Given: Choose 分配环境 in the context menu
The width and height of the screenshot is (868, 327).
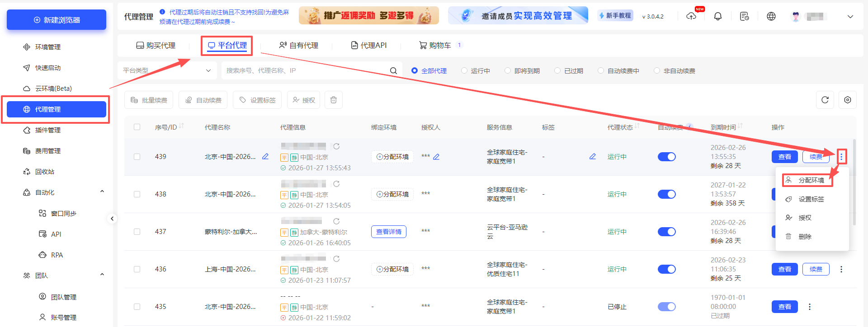Looking at the screenshot, I should pyautogui.click(x=811, y=180).
